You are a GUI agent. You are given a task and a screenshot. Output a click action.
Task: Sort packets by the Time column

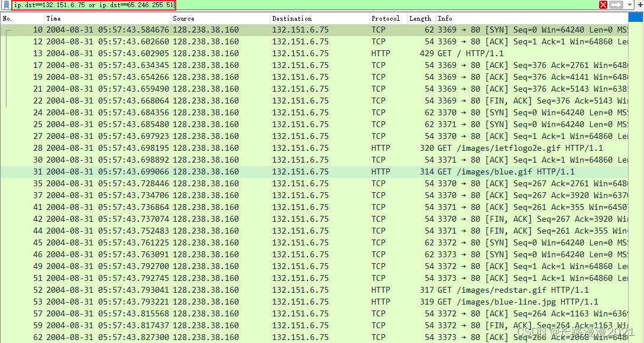coord(107,18)
